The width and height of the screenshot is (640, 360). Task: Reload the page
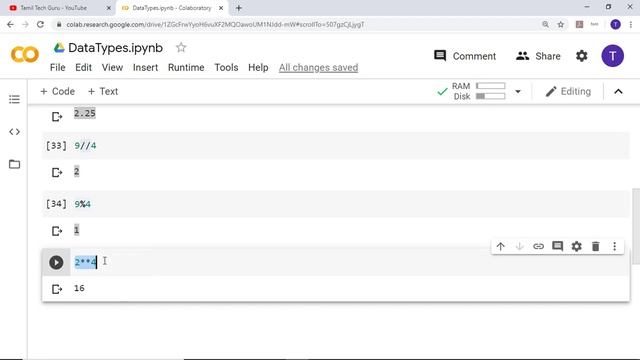click(x=40, y=24)
